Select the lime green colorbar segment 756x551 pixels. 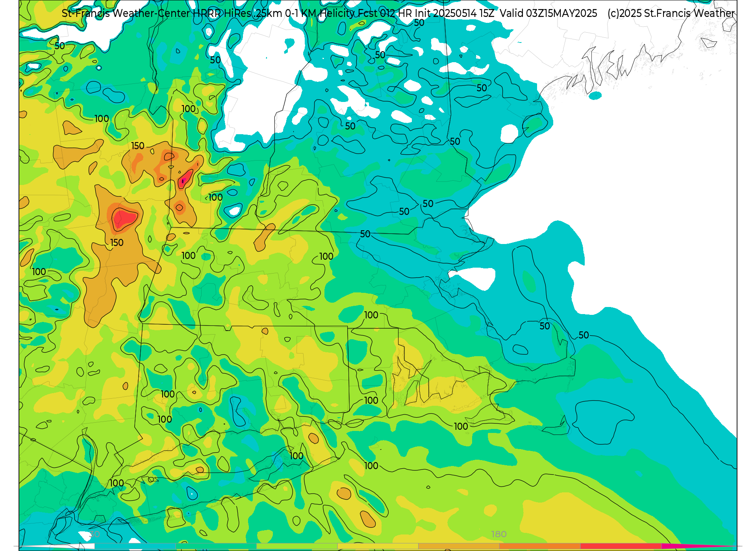point(297,546)
